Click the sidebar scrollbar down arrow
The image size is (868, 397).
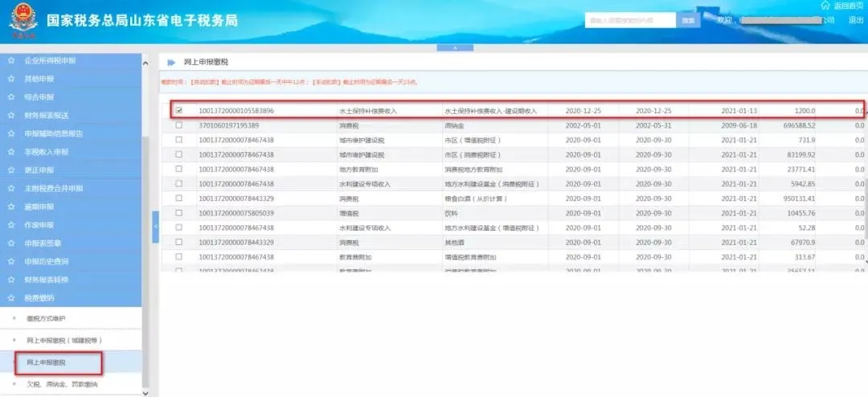click(145, 392)
